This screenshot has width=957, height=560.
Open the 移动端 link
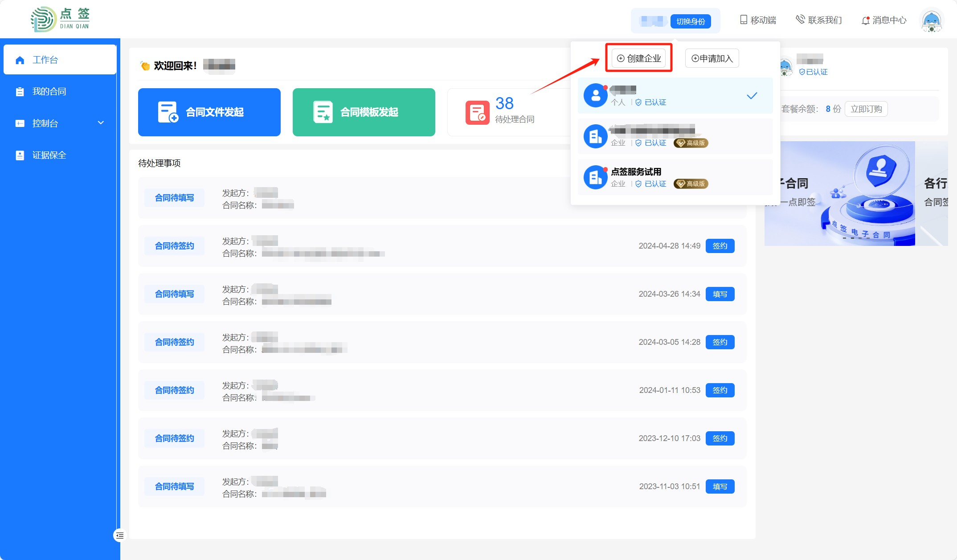tap(758, 20)
